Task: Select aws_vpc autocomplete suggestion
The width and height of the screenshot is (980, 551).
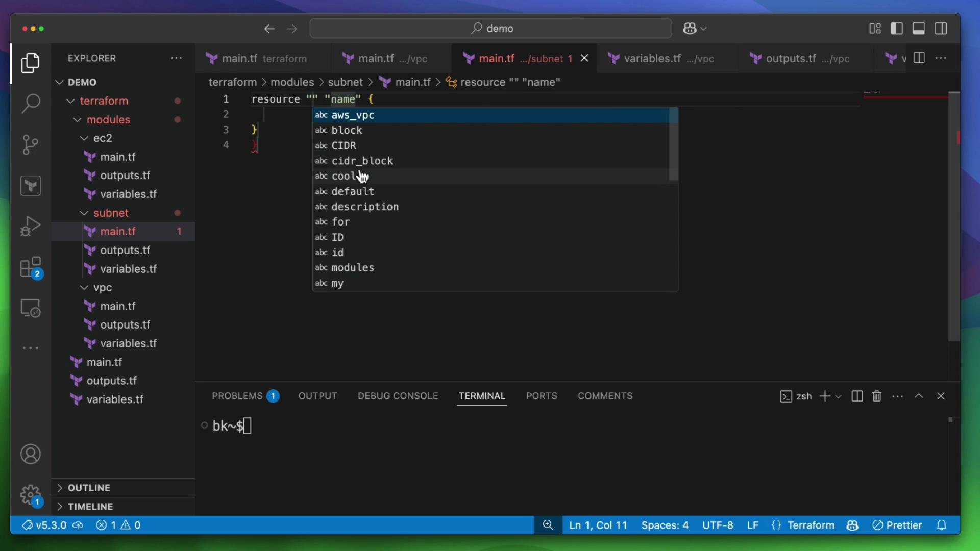Action: 491,115
